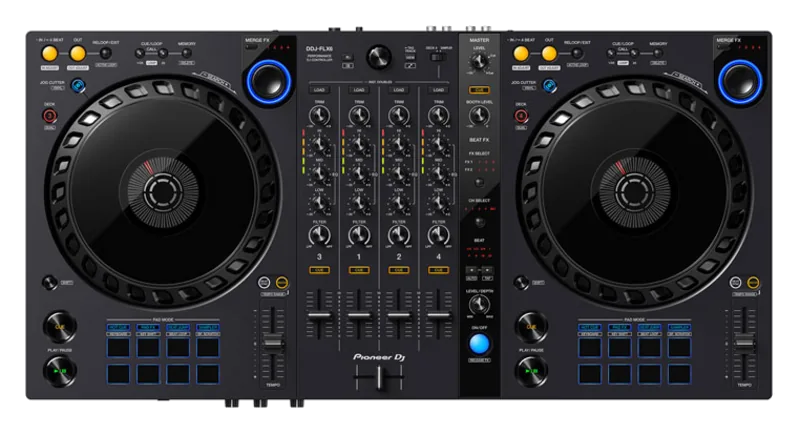Toggle headphone CUE for channel 4
This screenshot has width=800, height=433.
pyautogui.click(x=438, y=270)
